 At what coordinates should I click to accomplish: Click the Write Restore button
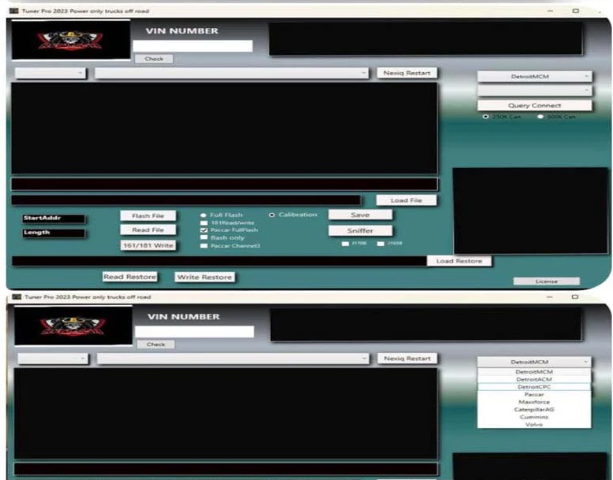tap(204, 277)
